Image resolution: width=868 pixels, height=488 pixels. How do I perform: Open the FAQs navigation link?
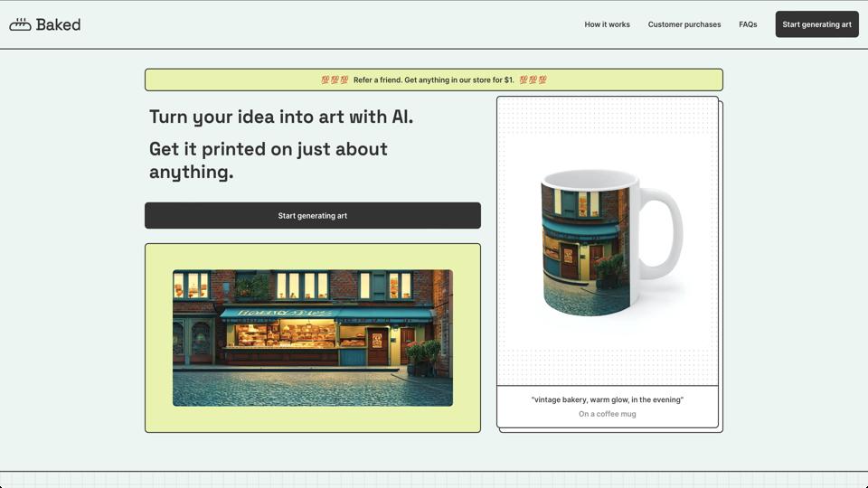coord(748,24)
